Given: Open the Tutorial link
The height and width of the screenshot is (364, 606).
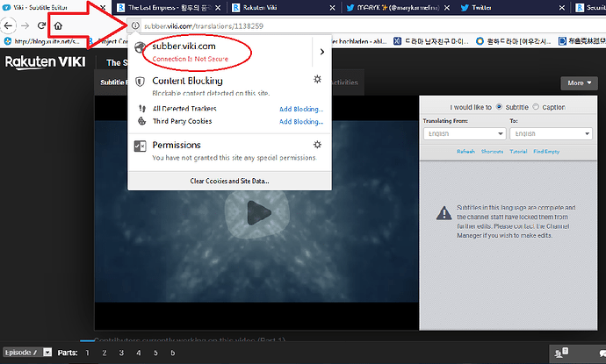Looking at the screenshot, I should [x=518, y=152].
